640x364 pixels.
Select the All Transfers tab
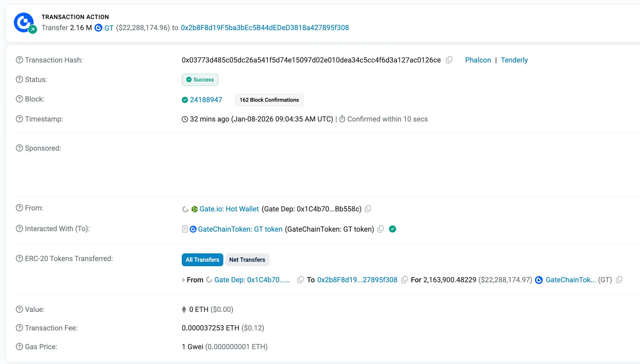tap(202, 260)
